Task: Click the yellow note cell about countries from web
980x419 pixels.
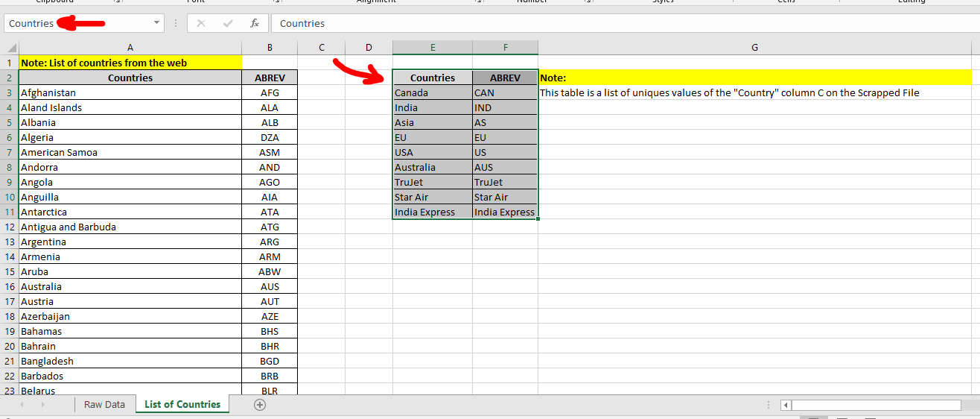Action: pyautogui.click(x=130, y=63)
